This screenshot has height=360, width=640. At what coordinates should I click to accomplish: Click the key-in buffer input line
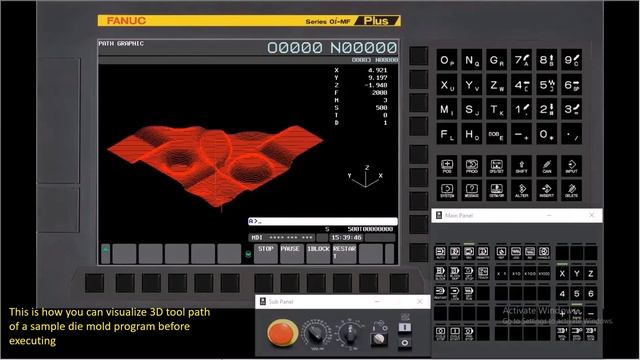(x=322, y=221)
